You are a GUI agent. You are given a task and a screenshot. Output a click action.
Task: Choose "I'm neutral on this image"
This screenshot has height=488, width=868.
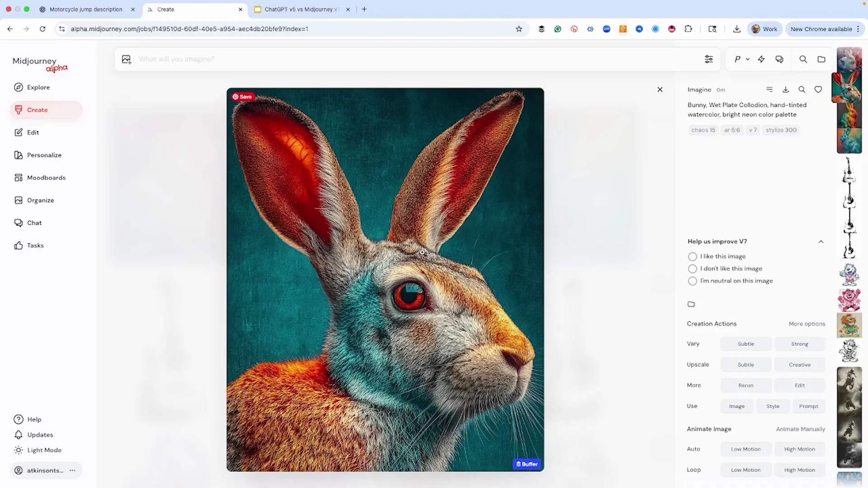coord(692,281)
